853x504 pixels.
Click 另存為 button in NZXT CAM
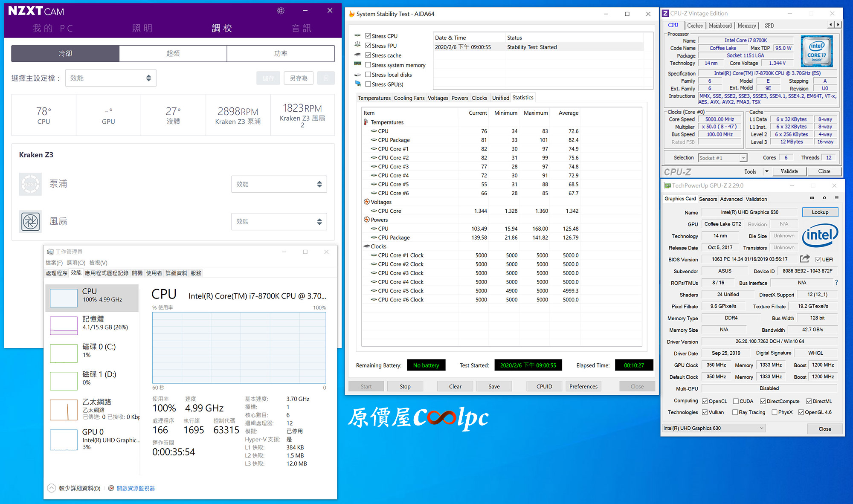point(299,78)
